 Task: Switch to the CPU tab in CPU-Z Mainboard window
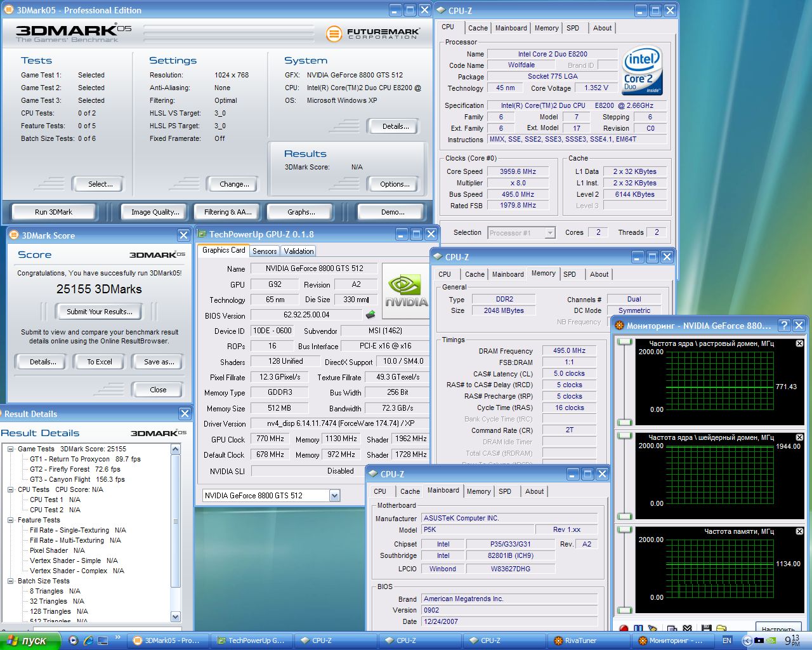[x=380, y=491]
